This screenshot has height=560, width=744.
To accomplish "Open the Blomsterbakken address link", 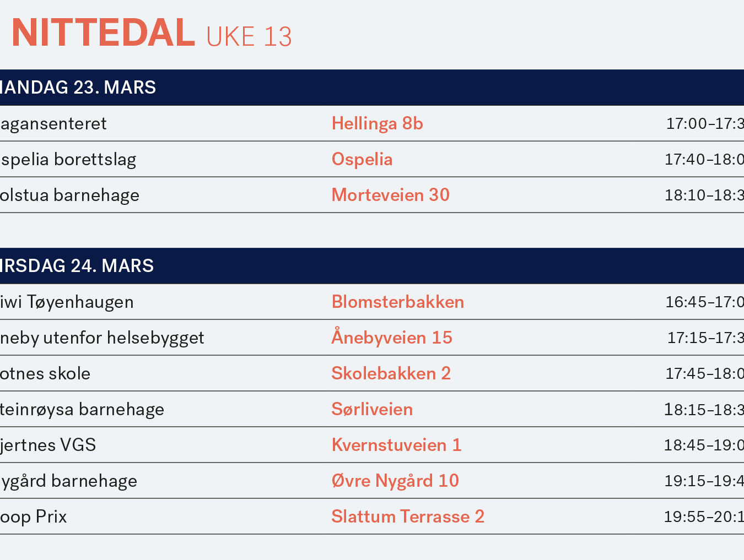I will click(x=398, y=302).
